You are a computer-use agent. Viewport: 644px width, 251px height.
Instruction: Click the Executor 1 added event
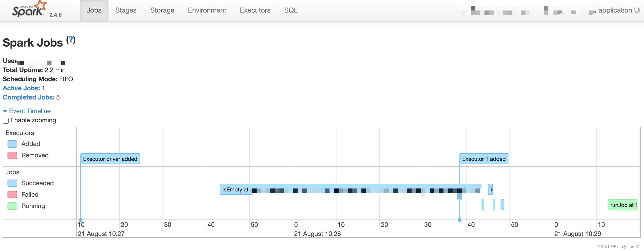[x=484, y=159]
